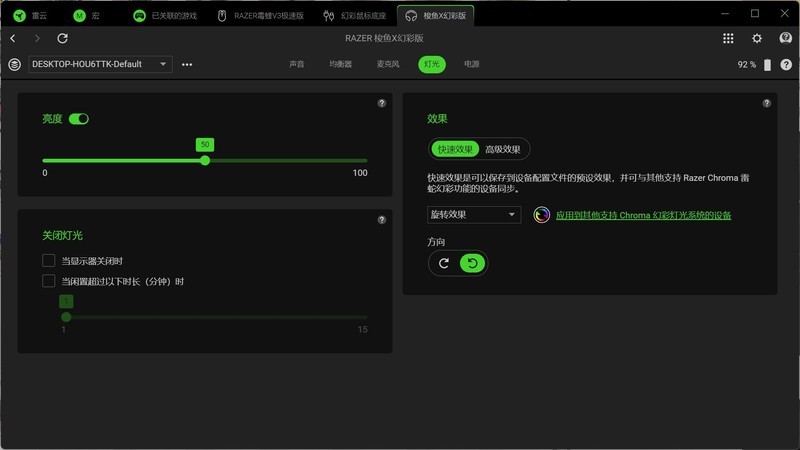Switch to the 均衡器 section
Image resolution: width=800 pixels, height=450 pixels.
[x=340, y=64]
